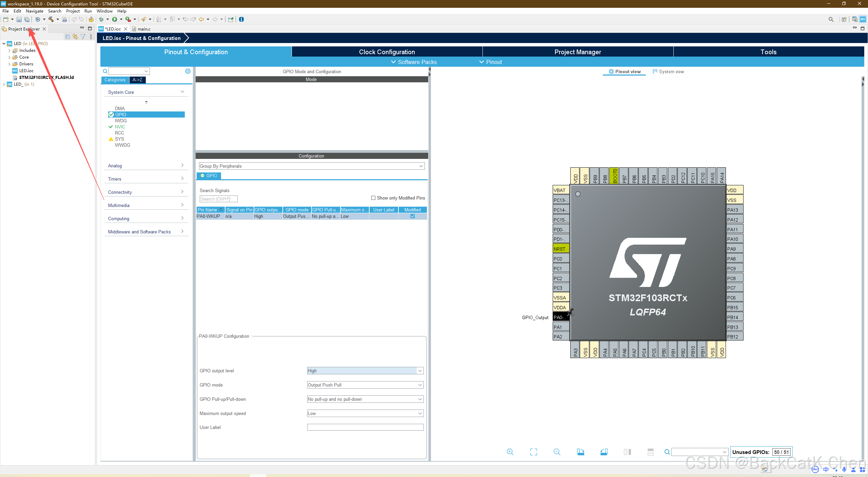Switch to the main.c editor tab
This screenshot has height=477, width=868.
click(141, 29)
